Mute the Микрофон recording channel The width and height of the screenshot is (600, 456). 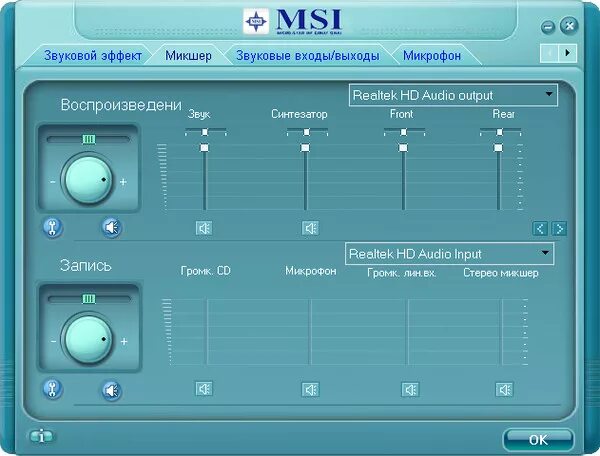(310, 390)
